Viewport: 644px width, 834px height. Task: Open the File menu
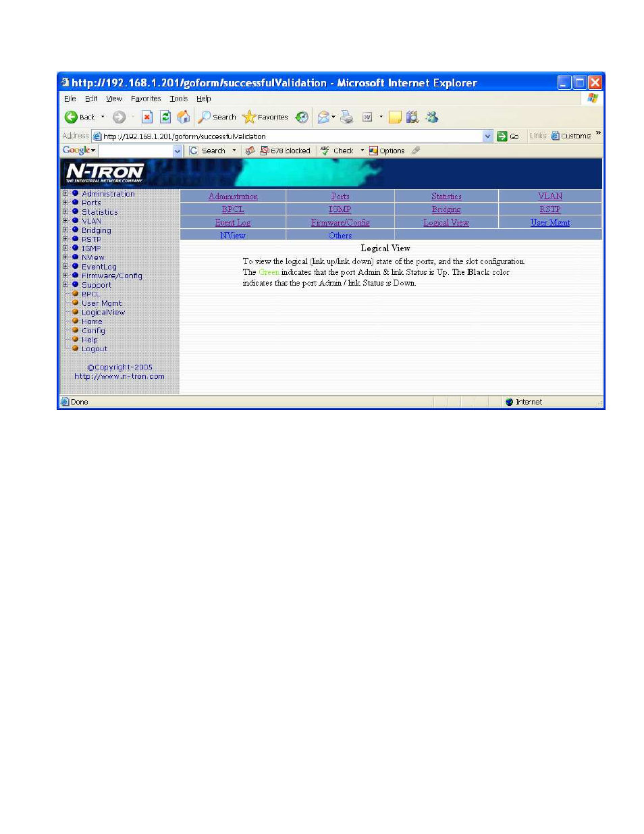[70, 99]
